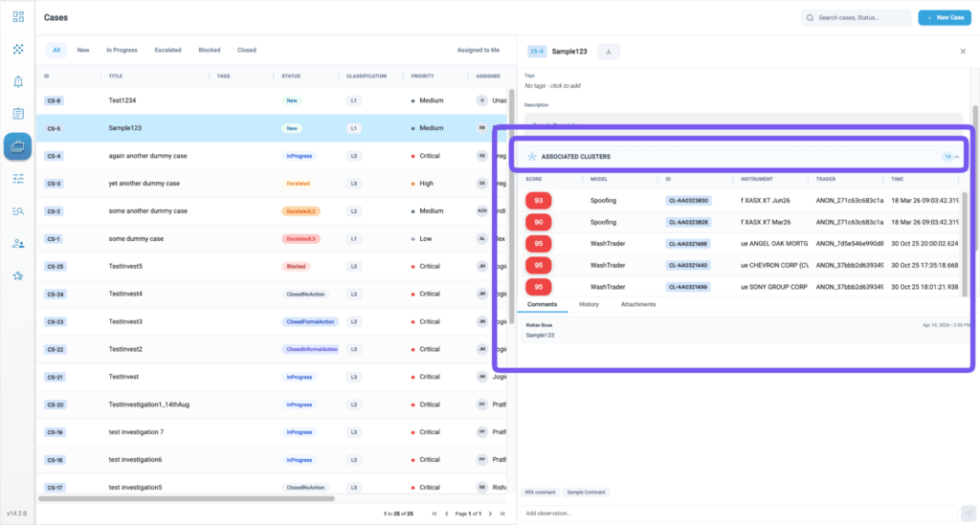Open the dashboard grid icon in sidebar
The image size is (980, 525).
pos(18,17)
